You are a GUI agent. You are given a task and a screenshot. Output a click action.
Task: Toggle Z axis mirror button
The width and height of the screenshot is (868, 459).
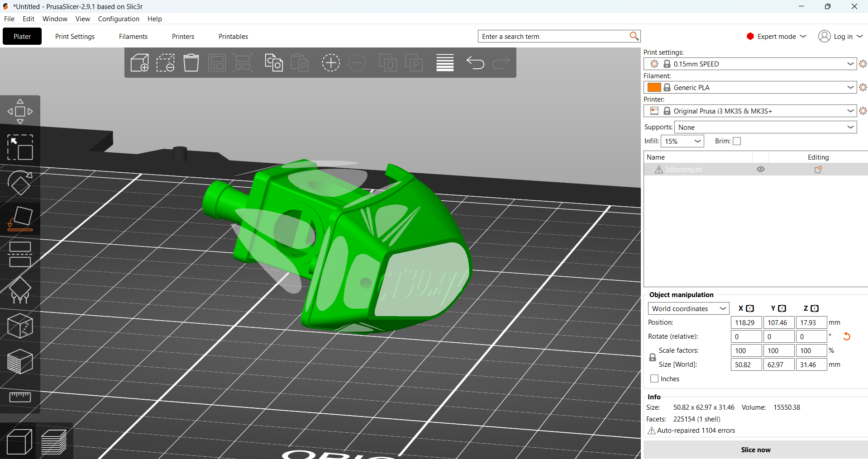click(x=815, y=308)
